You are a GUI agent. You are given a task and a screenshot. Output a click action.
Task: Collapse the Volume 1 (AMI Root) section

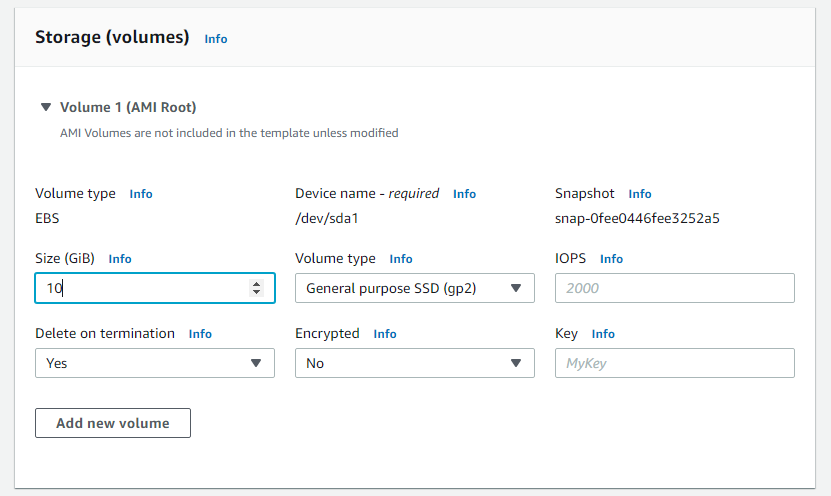pyautogui.click(x=45, y=107)
